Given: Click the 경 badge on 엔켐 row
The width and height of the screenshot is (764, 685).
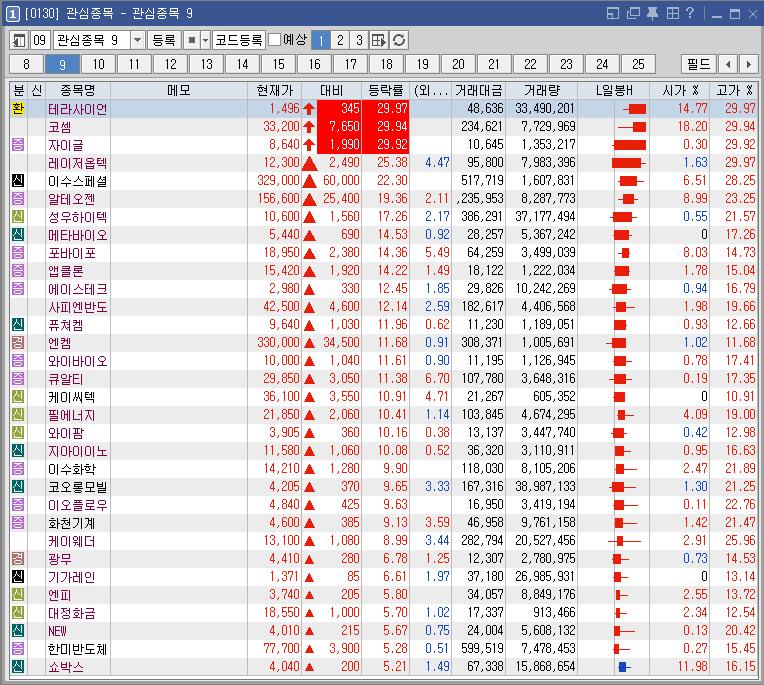Looking at the screenshot, I should click(18, 342).
